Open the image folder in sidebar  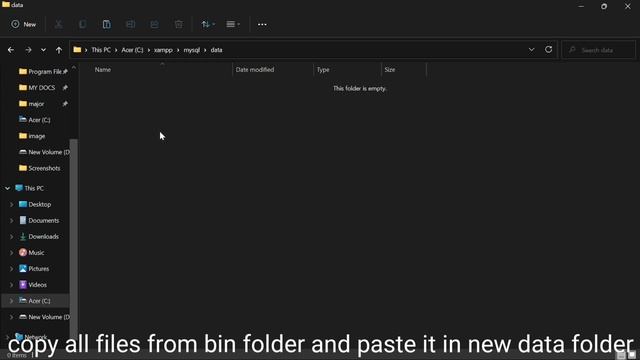pos(32,136)
